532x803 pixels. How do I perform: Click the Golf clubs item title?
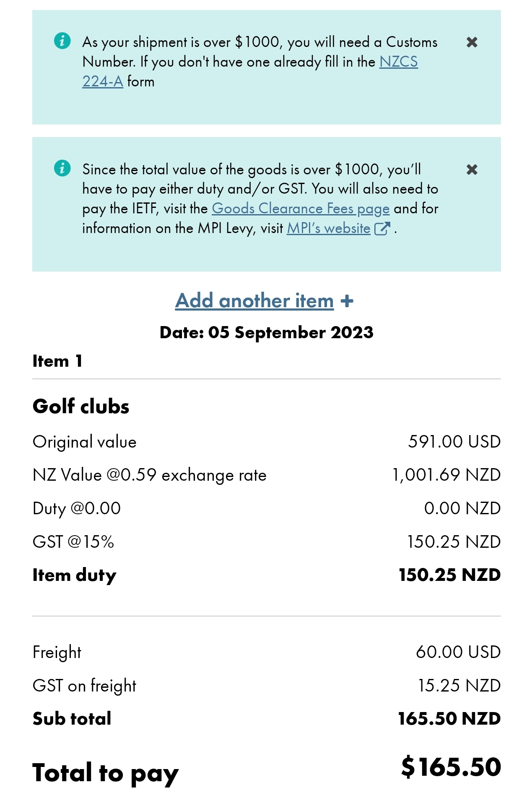pos(81,406)
